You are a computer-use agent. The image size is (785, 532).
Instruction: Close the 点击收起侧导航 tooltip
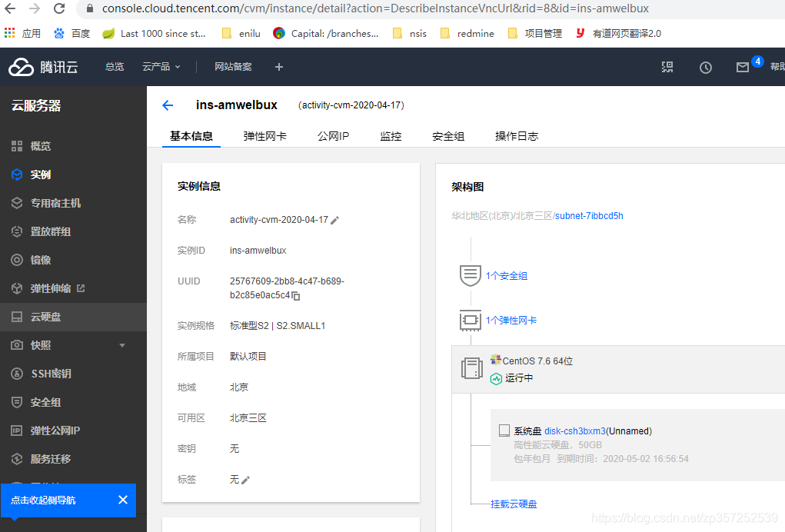123,500
